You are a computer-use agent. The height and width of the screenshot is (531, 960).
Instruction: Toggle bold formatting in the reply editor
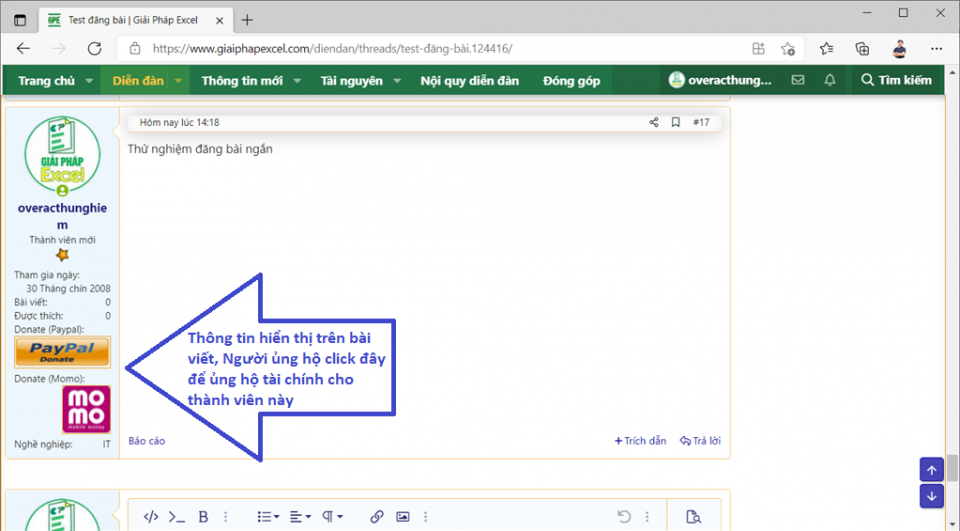click(x=203, y=517)
